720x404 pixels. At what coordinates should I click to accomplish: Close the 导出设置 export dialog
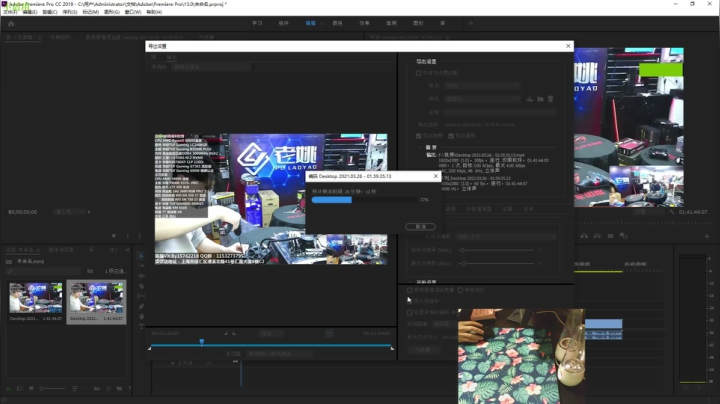coord(568,46)
